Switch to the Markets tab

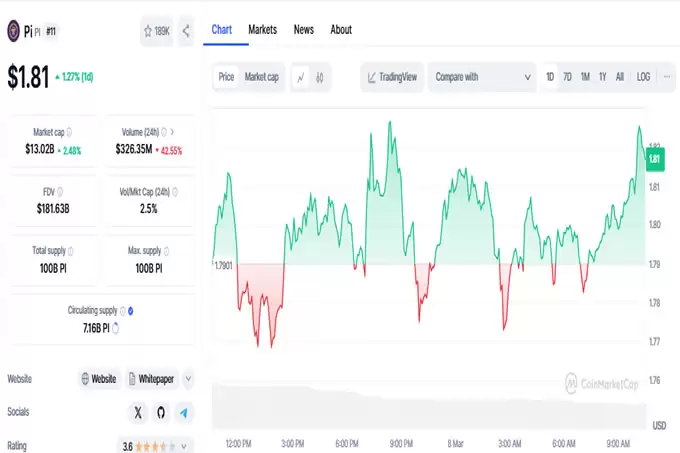(262, 30)
